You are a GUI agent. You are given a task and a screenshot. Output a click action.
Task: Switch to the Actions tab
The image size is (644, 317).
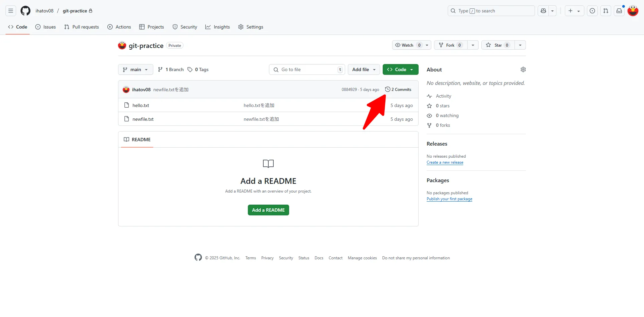click(x=119, y=27)
